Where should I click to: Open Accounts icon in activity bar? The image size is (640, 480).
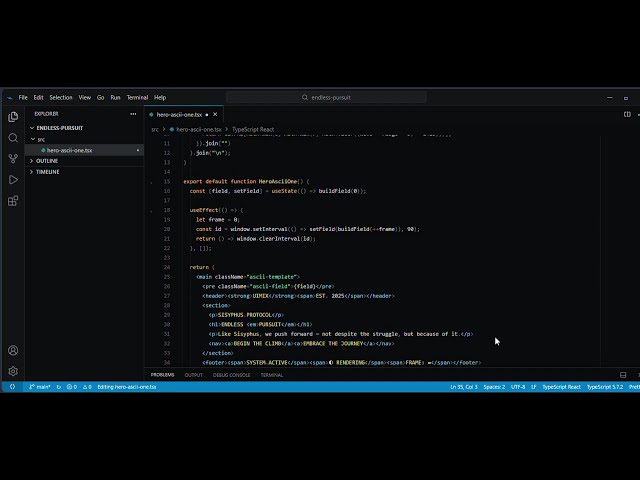[x=13, y=350]
